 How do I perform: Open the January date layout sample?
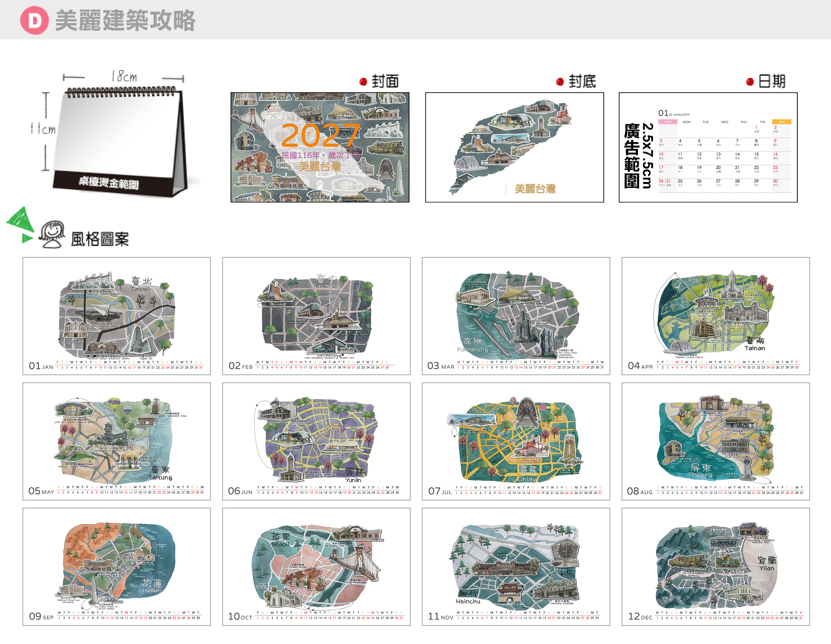point(708,147)
